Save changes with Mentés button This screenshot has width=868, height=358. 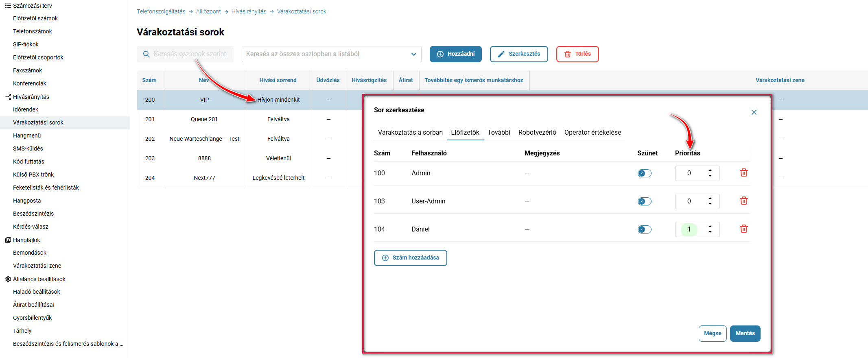tap(745, 334)
